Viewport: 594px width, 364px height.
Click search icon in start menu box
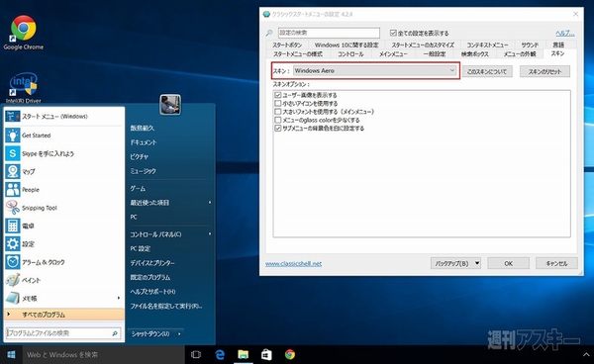[x=115, y=333]
